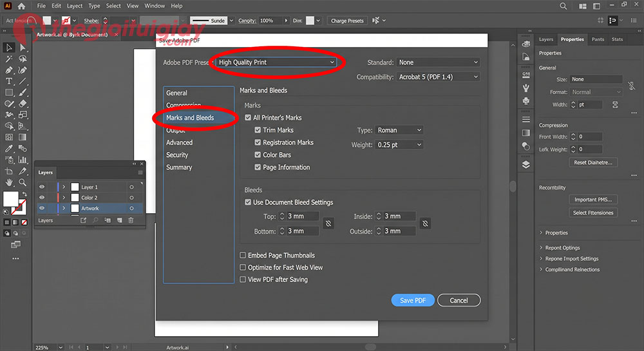This screenshot has height=351, width=644.
Task: Choose the Magic Wand tool
Action: 9,59
